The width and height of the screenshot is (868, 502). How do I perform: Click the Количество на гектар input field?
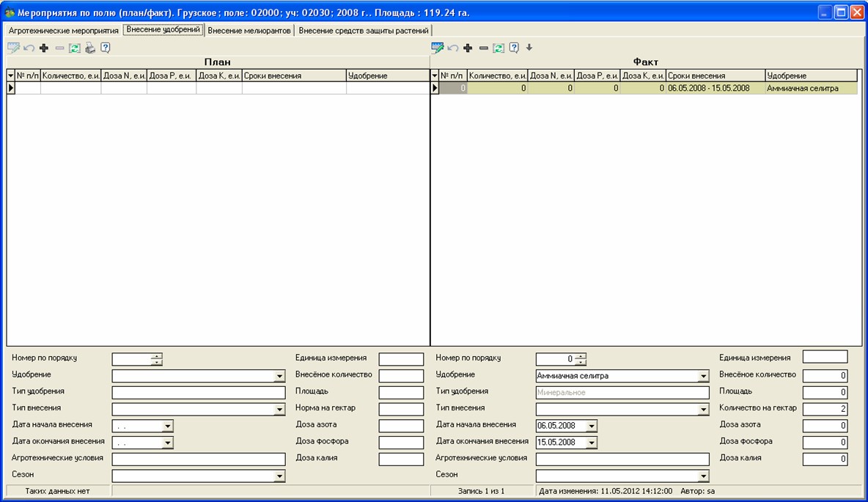825,409
